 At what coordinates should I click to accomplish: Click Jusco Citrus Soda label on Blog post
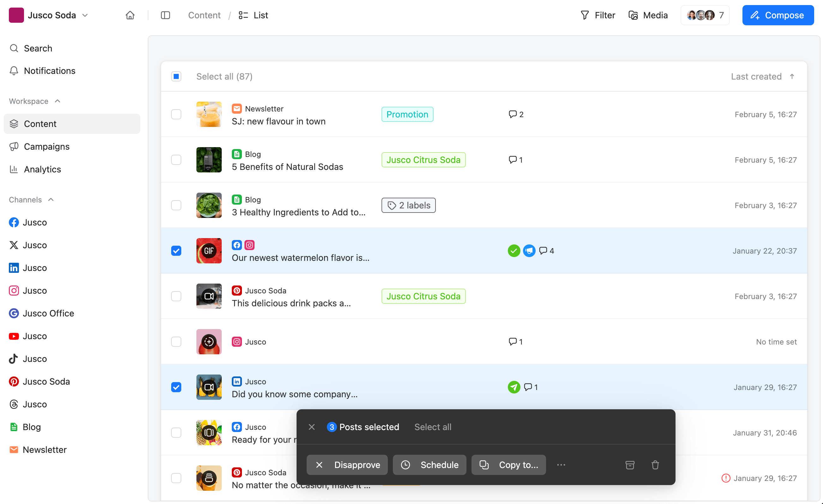point(423,160)
